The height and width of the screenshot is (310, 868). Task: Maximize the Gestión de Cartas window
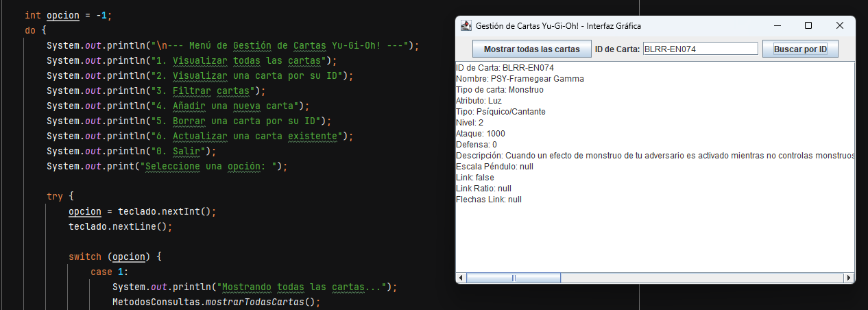[808, 25]
